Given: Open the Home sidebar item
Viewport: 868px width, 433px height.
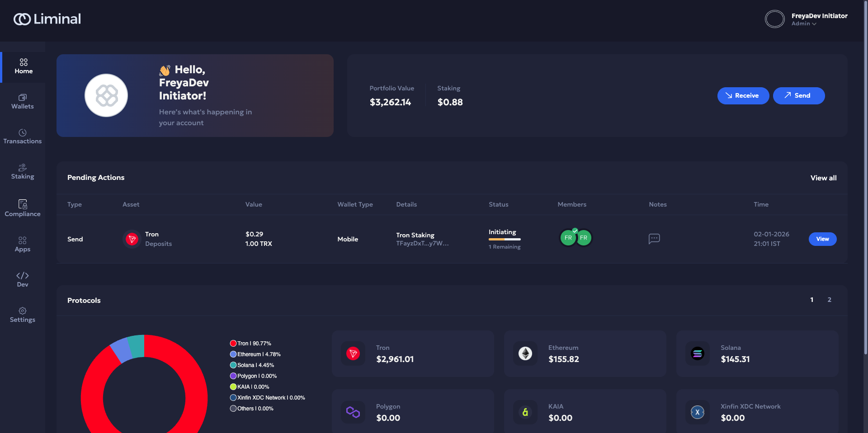Looking at the screenshot, I should click(24, 66).
